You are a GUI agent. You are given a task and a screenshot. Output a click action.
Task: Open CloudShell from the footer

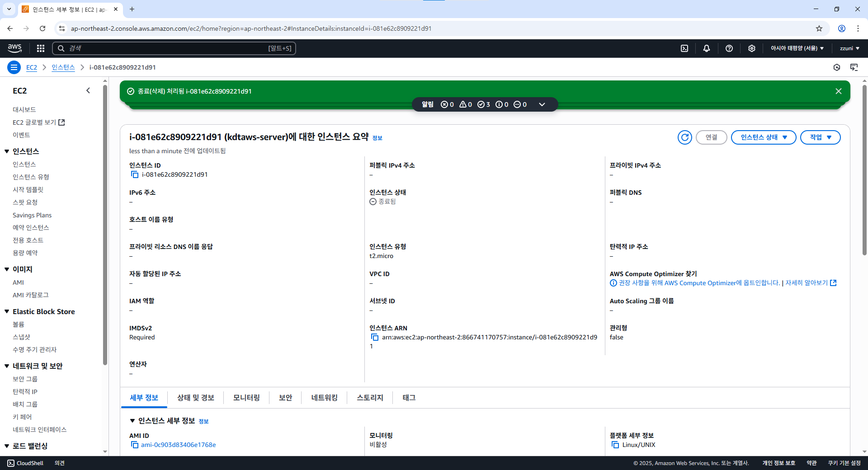click(25, 463)
